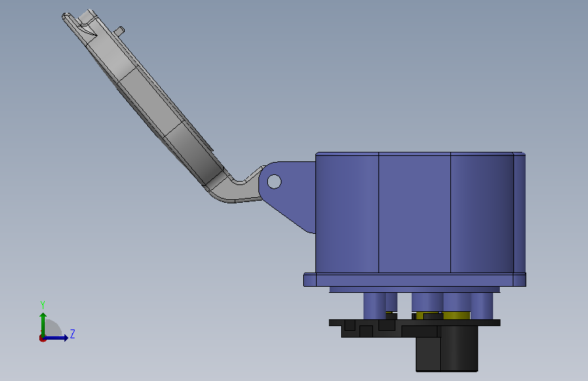
Task: Pick the yellow component between the blue pins
Action: 456,315
